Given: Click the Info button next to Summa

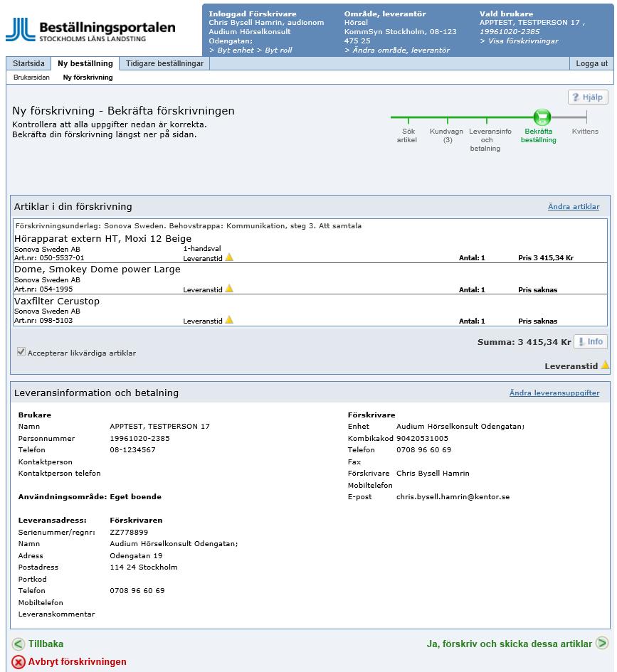Looking at the screenshot, I should 591,341.
